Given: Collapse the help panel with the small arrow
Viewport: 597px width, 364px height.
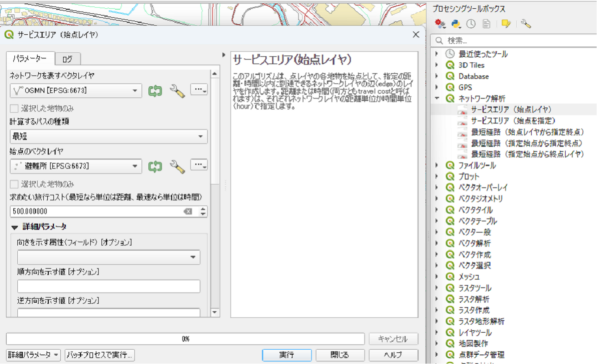Looking at the screenshot, I should coord(224,55).
